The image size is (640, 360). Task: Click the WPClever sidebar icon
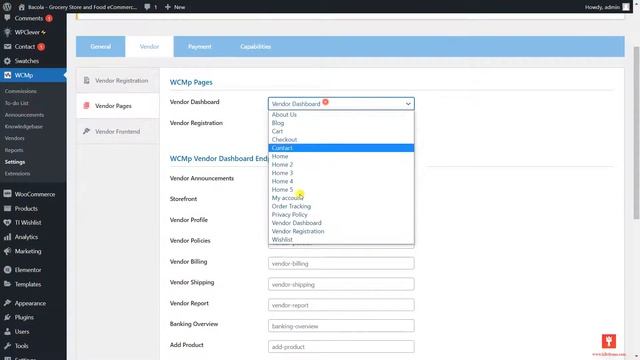click(7, 32)
